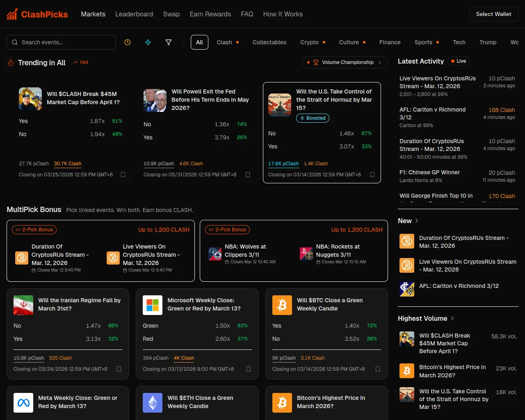Click the Boosted badge
This screenshot has width=525, height=420.
point(313,118)
